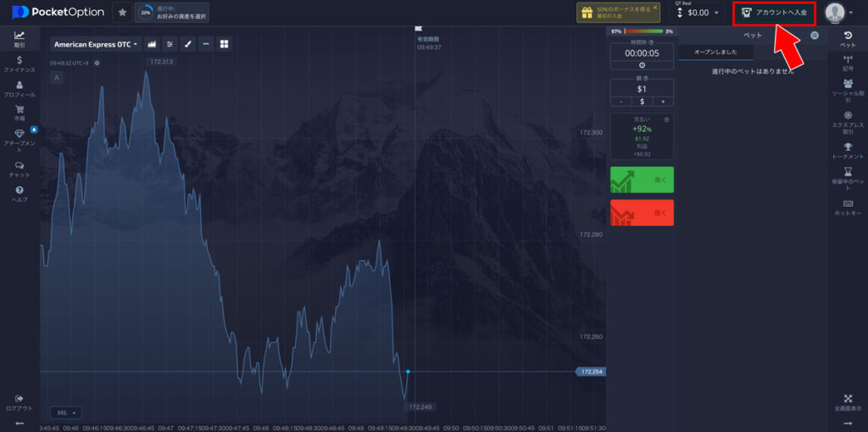Toggle the $ amount currency switch

(x=642, y=102)
